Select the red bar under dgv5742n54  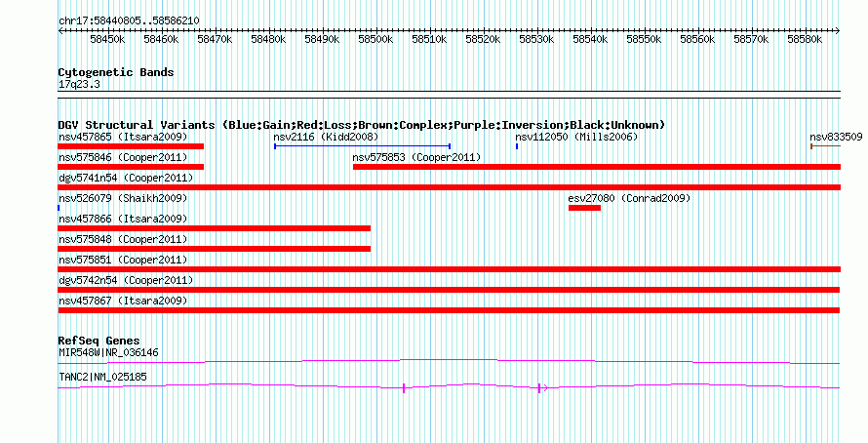[449, 290]
